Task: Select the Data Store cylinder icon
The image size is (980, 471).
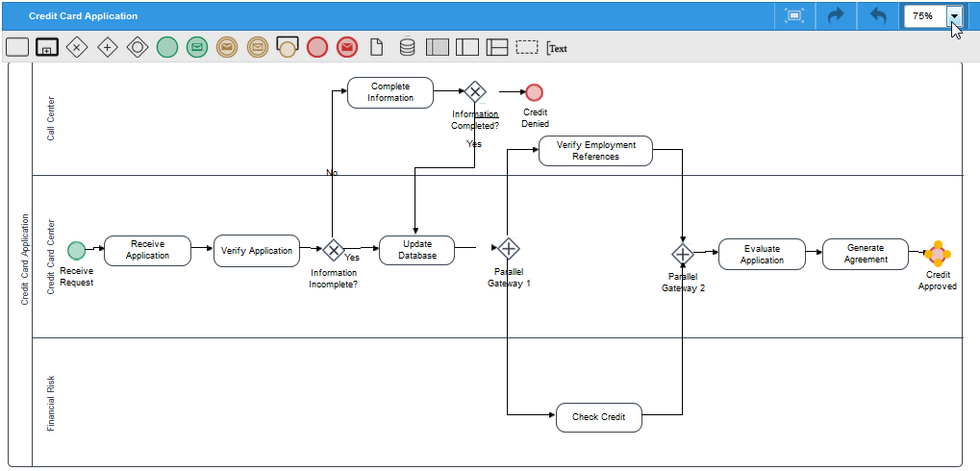Action: [407, 47]
